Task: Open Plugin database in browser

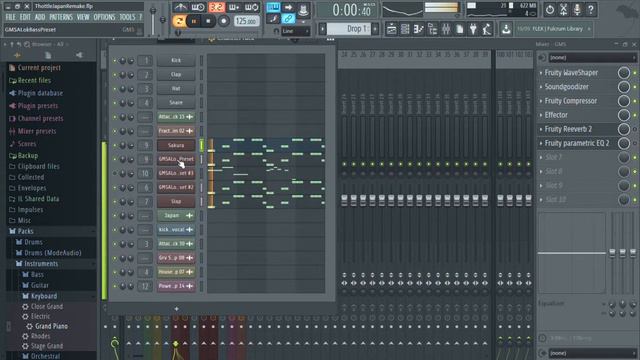Action: pyautogui.click(x=40, y=93)
